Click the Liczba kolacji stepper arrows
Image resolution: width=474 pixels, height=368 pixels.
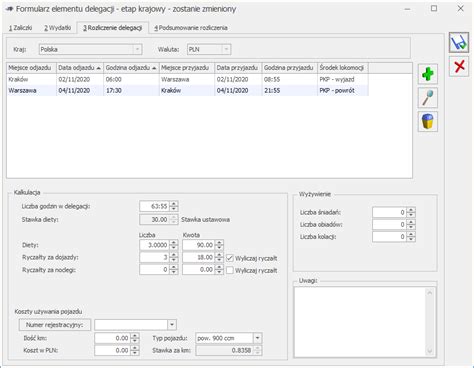tap(411, 237)
